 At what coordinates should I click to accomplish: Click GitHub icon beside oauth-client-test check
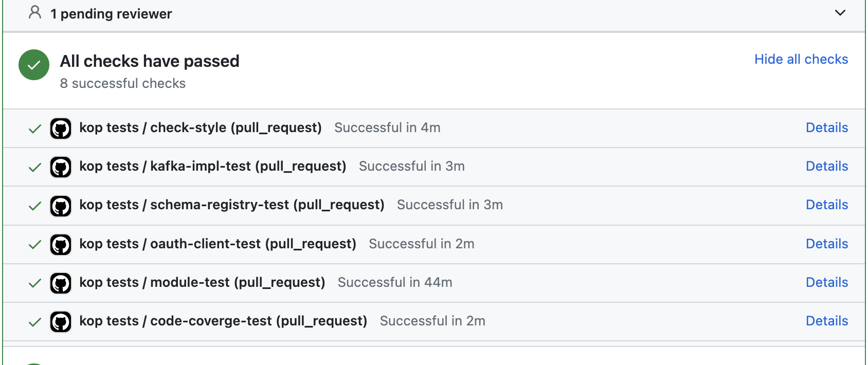pos(61,245)
